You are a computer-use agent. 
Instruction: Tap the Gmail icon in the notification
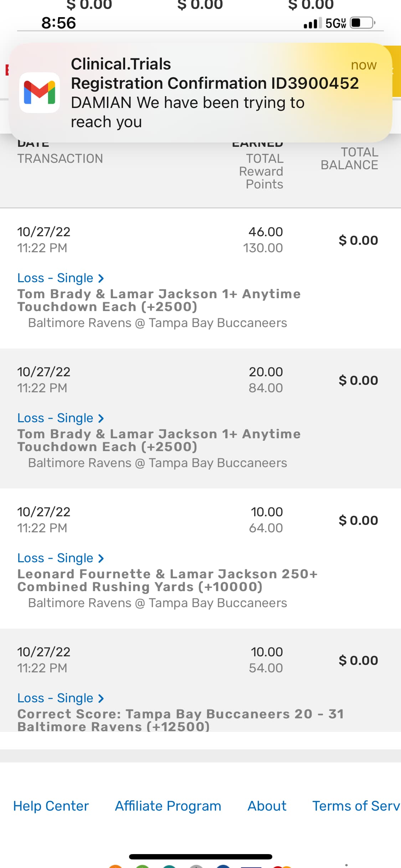(39, 93)
